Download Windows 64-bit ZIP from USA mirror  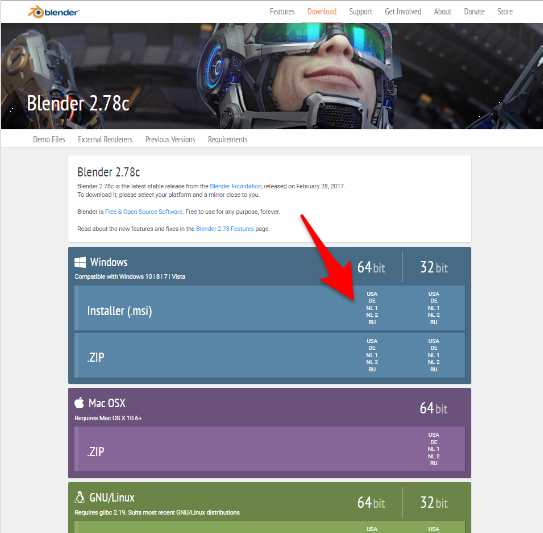pyautogui.click(x=372, y=341)
